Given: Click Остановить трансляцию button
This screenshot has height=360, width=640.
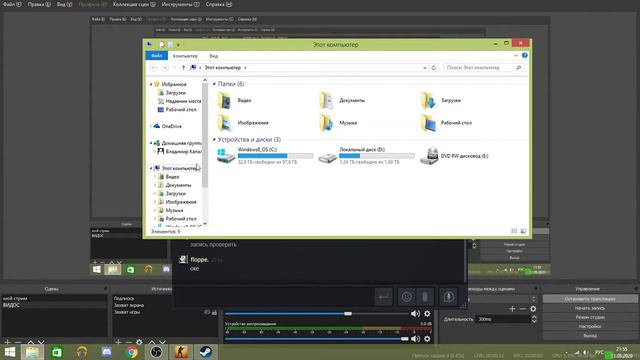Looking at the screenshot, I should pos(590,299).
